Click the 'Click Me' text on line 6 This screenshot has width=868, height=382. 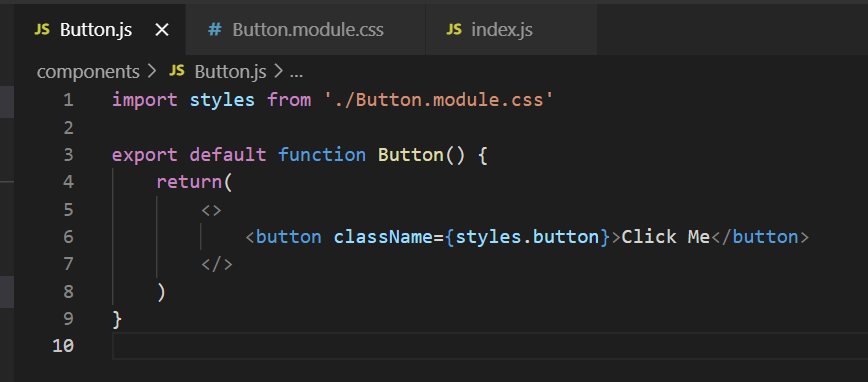(666, 237)
